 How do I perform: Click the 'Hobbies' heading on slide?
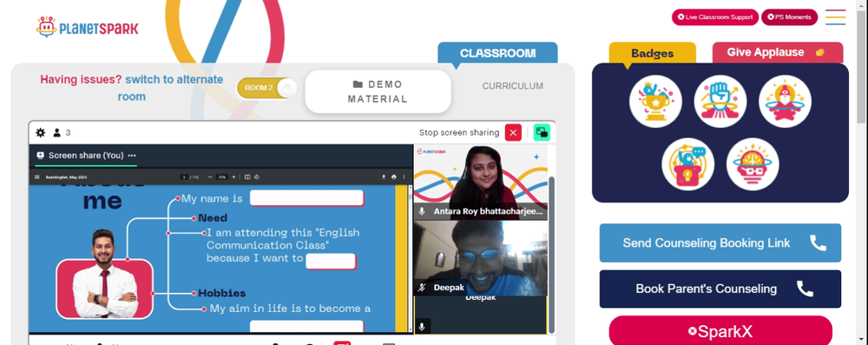click(222, 293)
